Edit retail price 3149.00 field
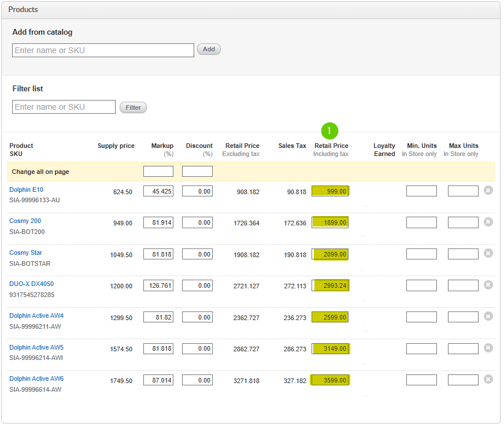This screenshot has height=427, width=504. click(x=330, y=348)
